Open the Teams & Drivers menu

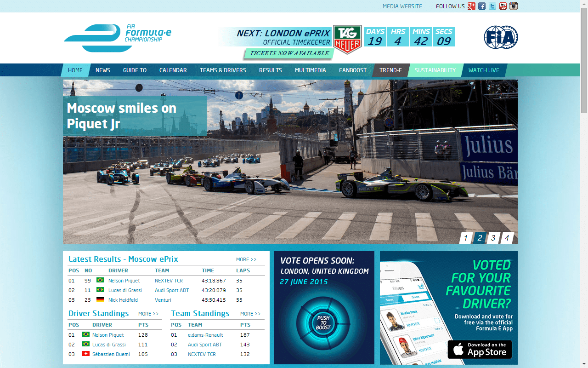click(223, 70)
